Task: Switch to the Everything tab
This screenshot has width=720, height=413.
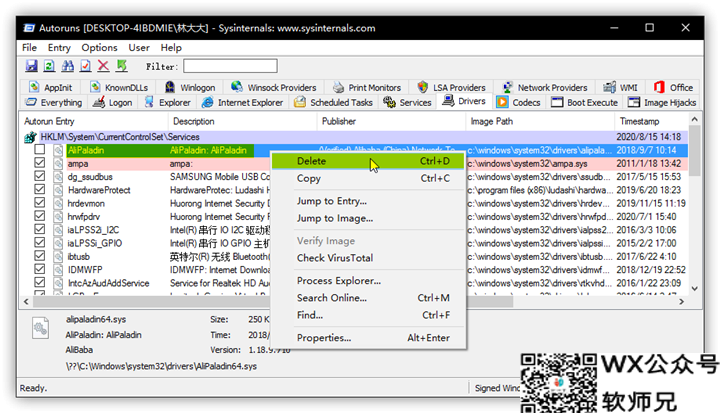Action: coord(54,102)
